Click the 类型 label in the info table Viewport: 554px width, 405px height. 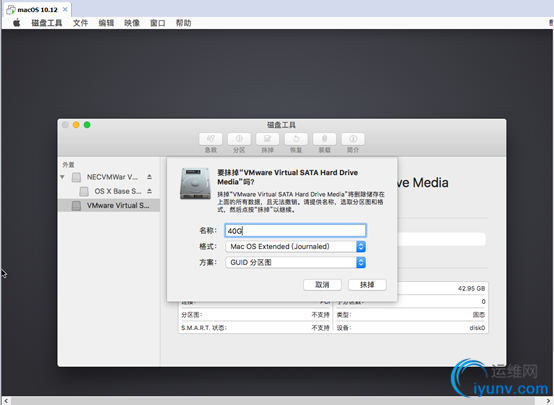(344, 315)
